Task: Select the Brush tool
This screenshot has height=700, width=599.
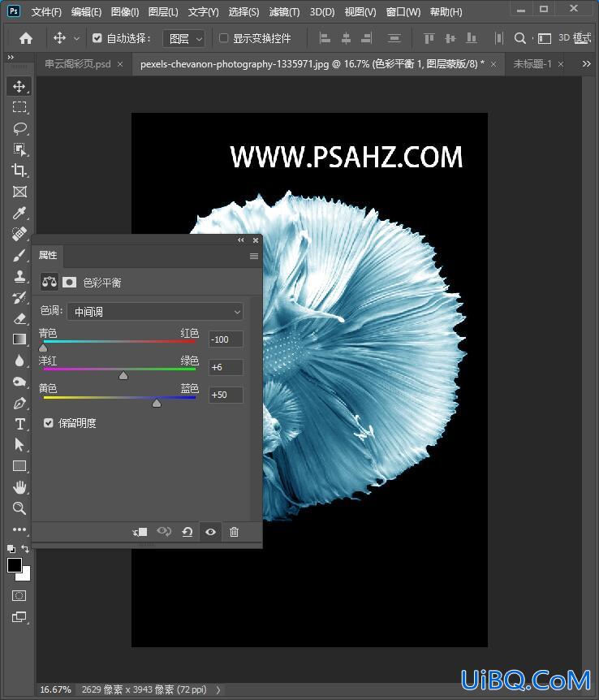Action: tap(19, 255)
